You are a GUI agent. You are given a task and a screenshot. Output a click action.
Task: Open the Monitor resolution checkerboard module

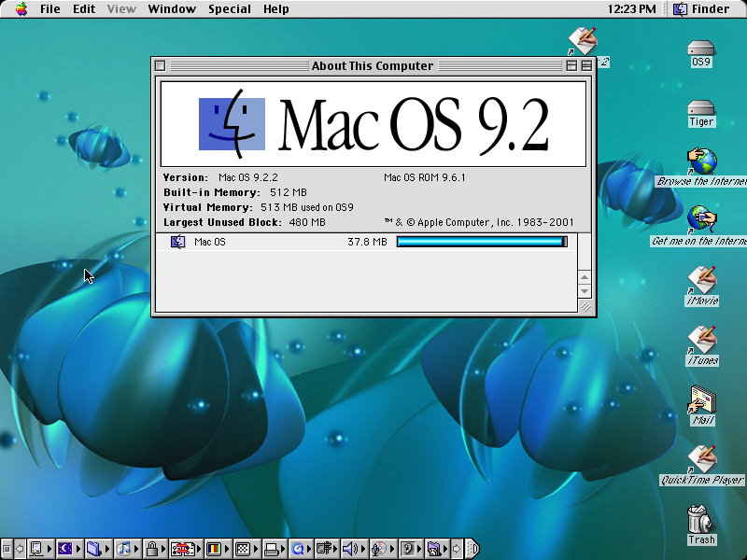pos(247,549)
